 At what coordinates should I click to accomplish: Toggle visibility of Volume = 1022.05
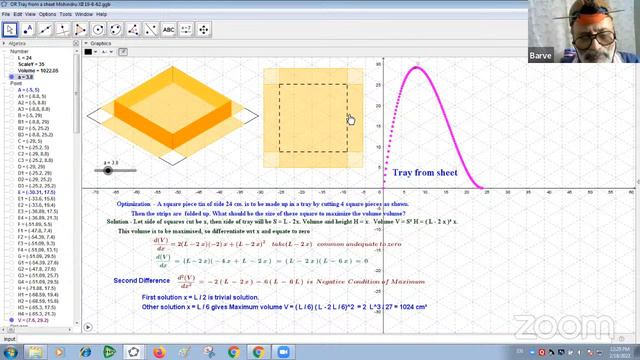11,71
